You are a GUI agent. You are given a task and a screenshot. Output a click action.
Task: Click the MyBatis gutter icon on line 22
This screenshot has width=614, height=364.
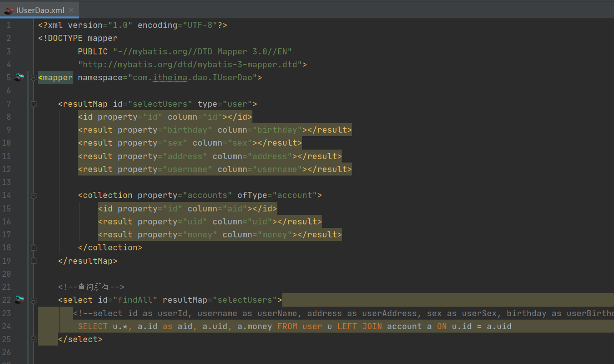coord(19,300)
